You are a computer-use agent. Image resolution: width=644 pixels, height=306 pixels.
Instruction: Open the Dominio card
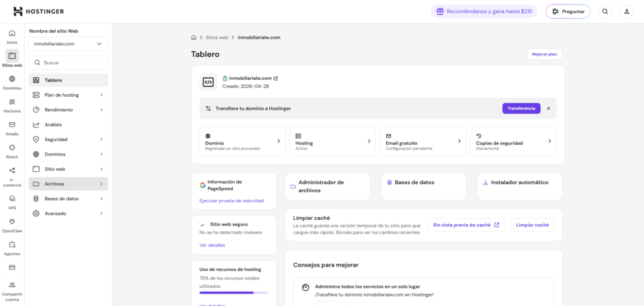pos(242,141)
